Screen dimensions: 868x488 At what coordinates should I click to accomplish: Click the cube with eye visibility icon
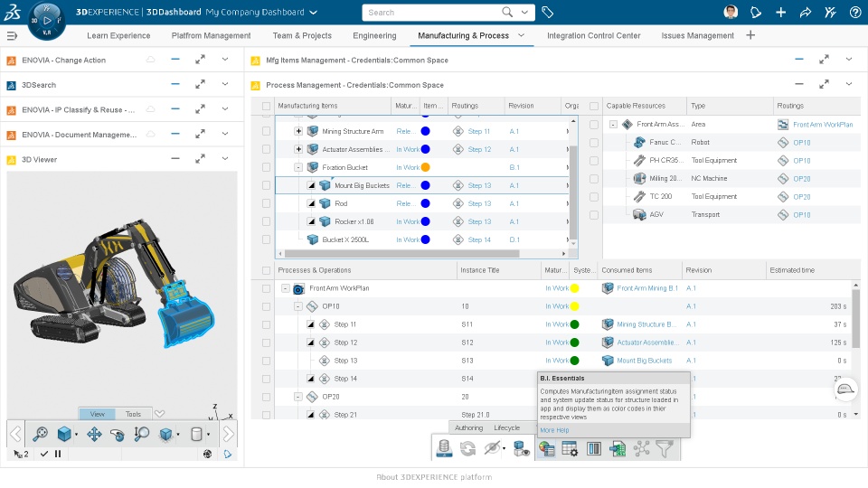click(521, 448)
